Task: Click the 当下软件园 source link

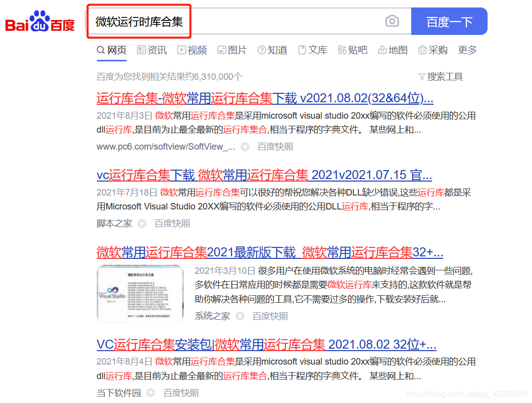Action: (119, 393)
